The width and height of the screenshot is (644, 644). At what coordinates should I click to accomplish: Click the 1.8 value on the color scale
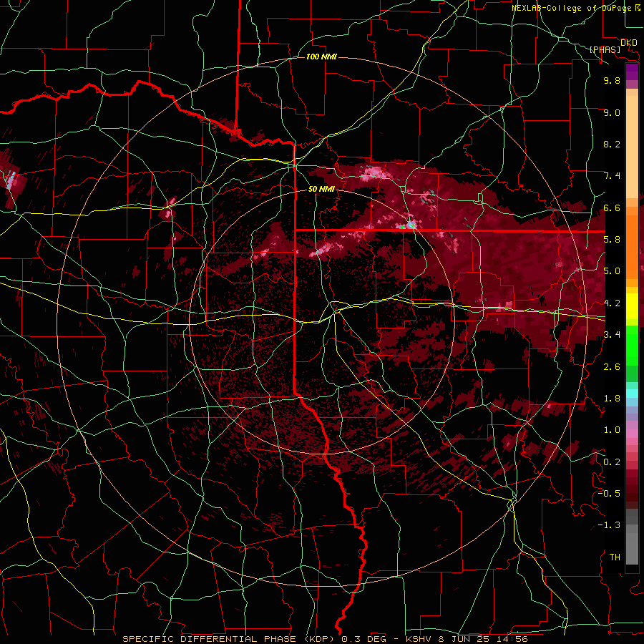click(x=612, y=399)
